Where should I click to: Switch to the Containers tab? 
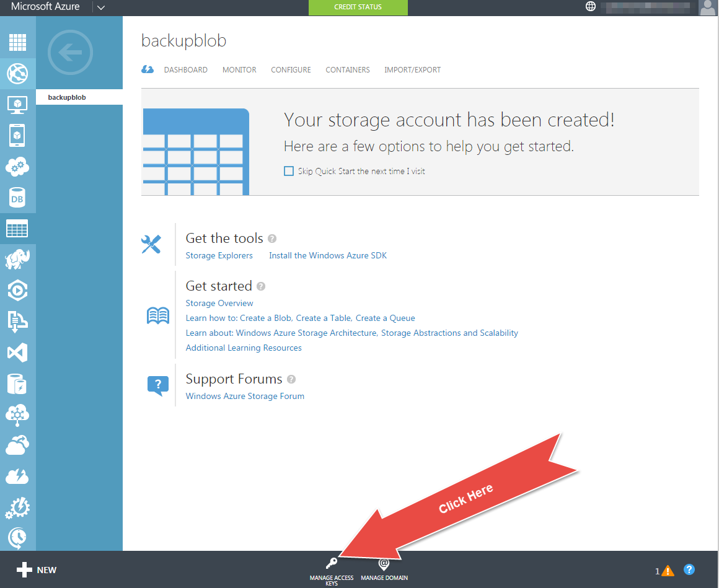click(x=348, y=69)
